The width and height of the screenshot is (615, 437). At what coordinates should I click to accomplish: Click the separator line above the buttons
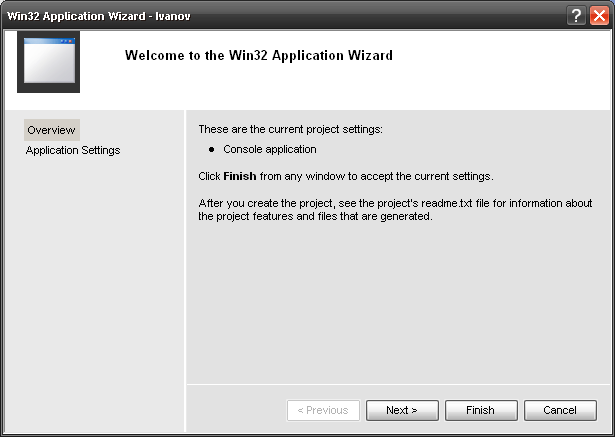coord(398,384)
